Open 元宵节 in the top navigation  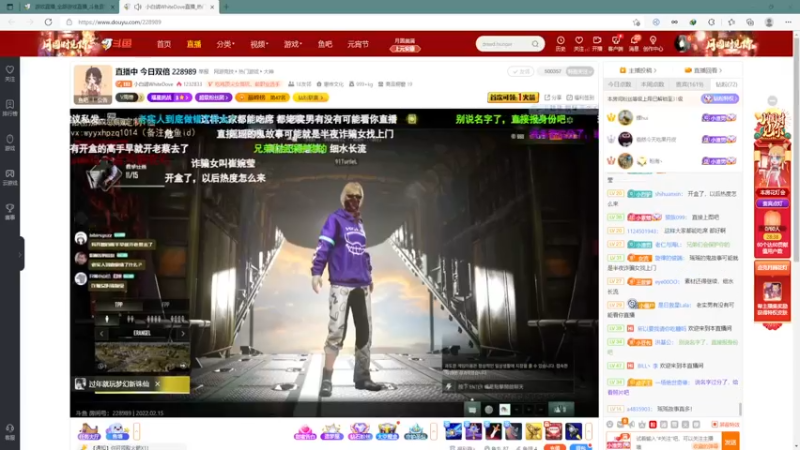pos(358,44)
